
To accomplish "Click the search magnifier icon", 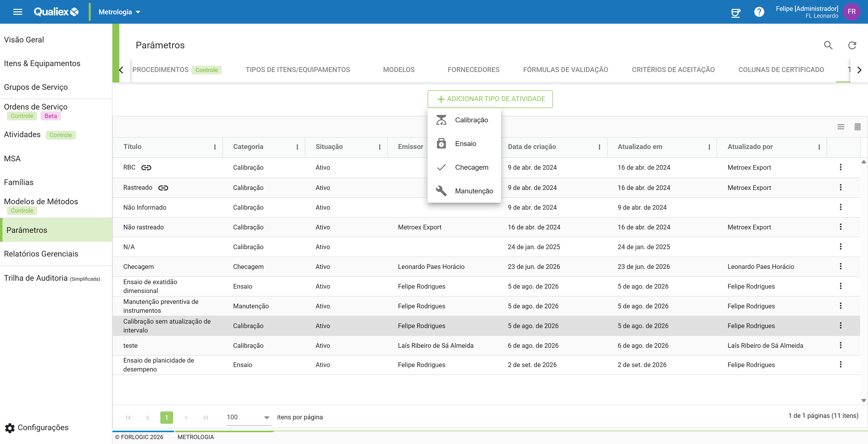I will [x=828, y=45].
